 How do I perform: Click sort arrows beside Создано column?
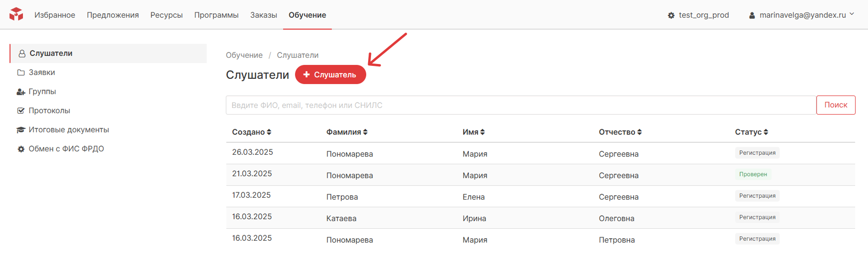(x=269, y=132)
